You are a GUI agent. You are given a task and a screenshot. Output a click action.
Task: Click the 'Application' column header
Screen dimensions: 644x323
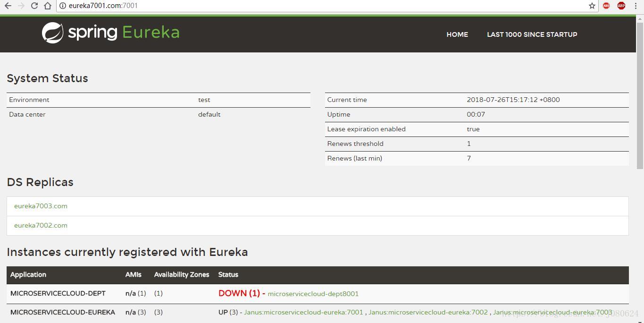point(28,275)
